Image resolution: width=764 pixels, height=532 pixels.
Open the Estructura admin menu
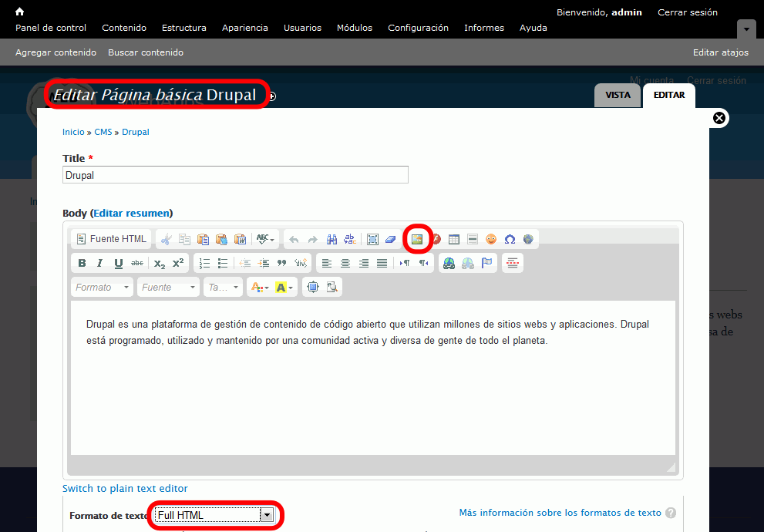184,28
